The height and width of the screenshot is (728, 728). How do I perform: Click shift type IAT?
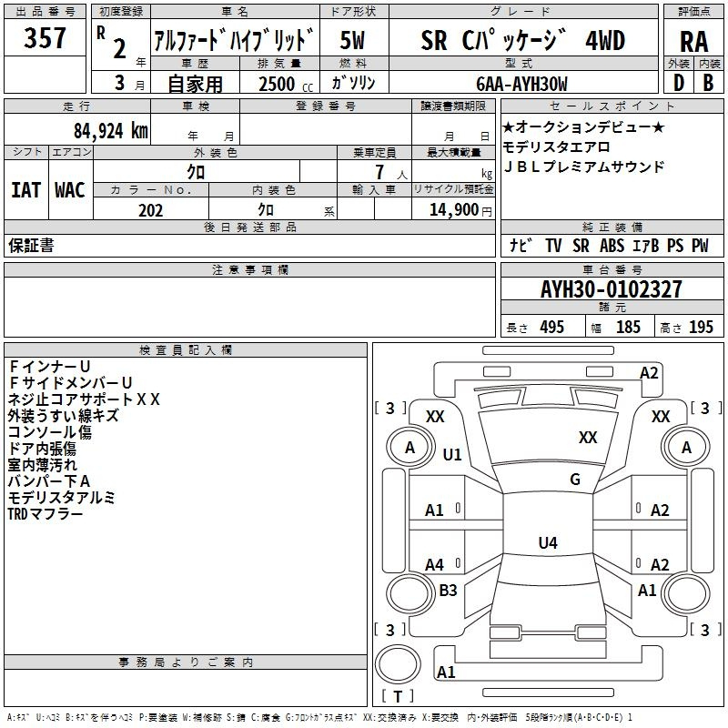[26, 190]
